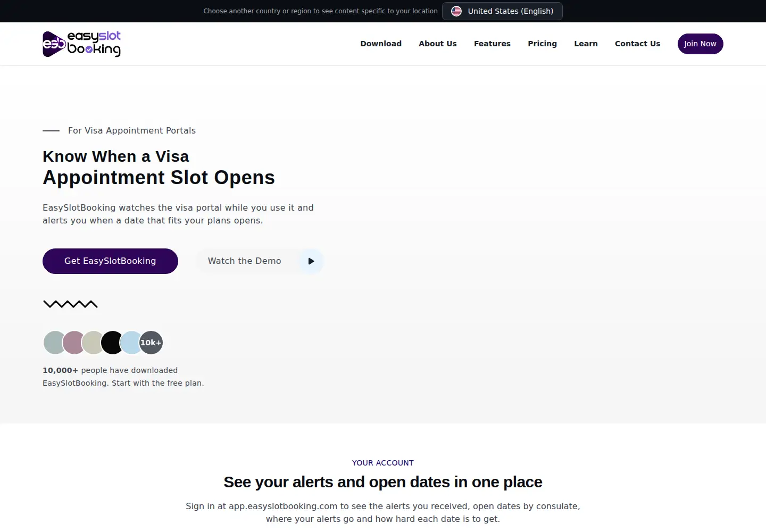The image size is (766, 532).
Task: Click the '10,000+ people have downloaded' text
Action: pyautogui.click(x=110, y=370)
